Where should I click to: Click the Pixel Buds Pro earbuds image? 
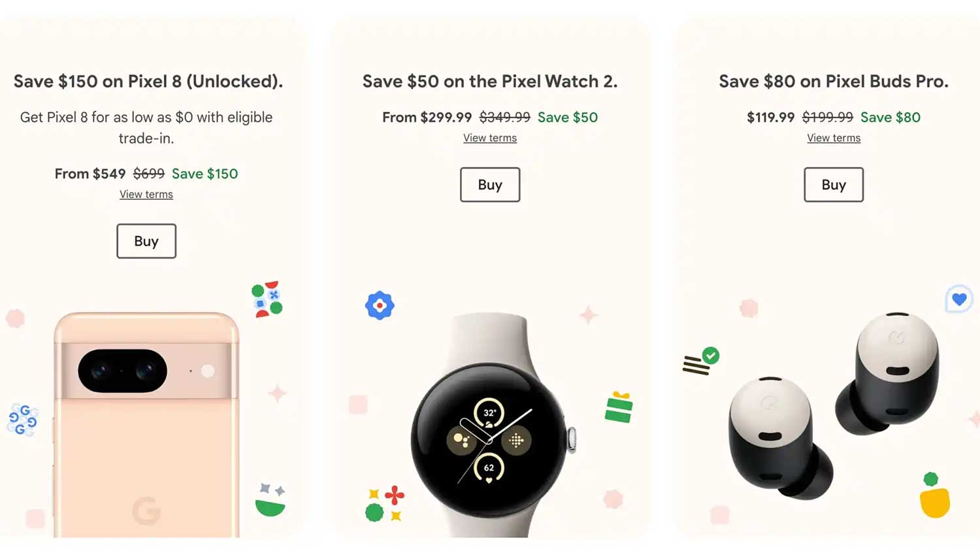(834, 405)
